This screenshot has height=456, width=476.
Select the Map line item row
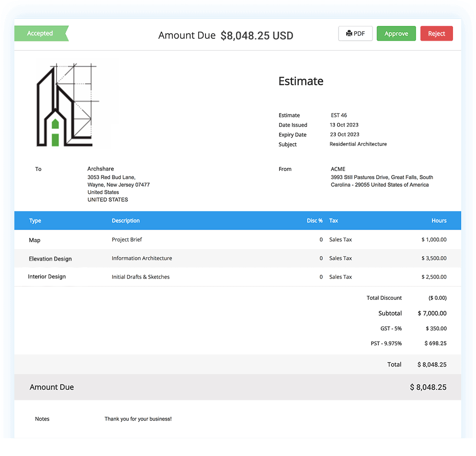point(34,240)
